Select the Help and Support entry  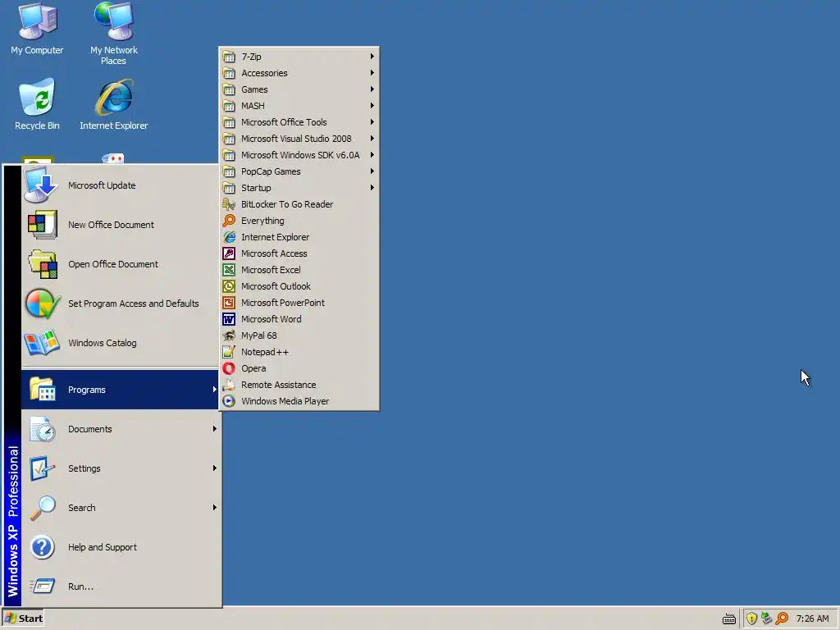(120, 547)
